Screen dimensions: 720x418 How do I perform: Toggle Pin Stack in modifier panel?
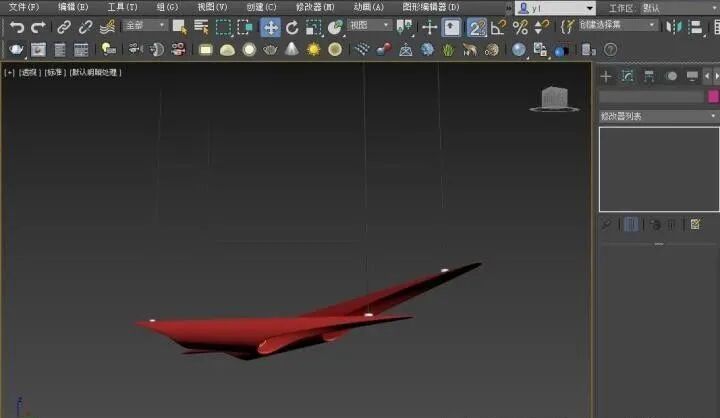pos(606,224)
